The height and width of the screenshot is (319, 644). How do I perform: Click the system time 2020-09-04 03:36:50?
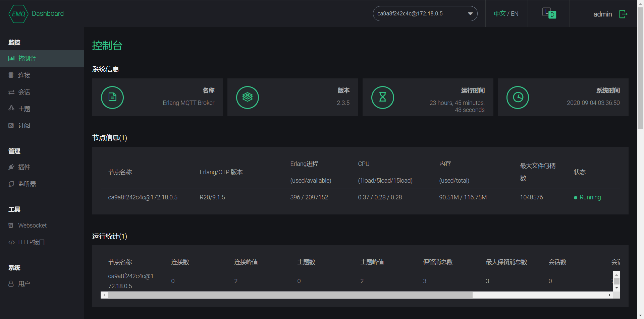593,103
